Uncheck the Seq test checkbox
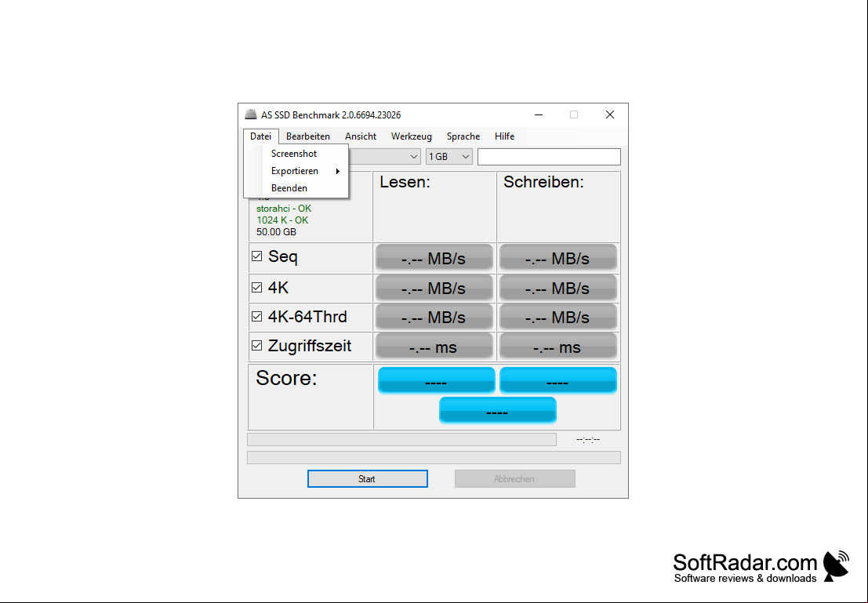This screenshot has height=603, width=868. 257,256
